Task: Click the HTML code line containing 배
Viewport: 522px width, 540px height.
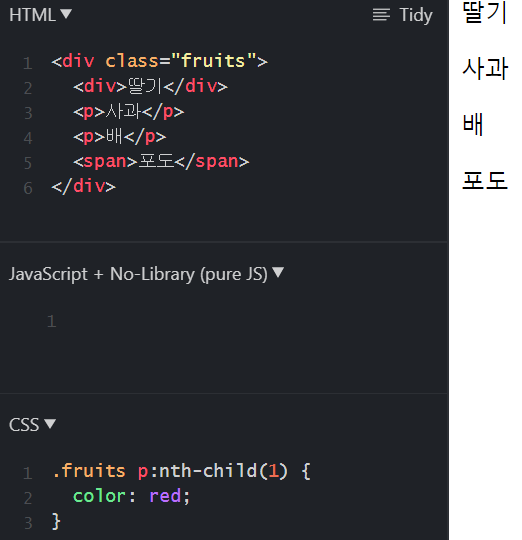Action: 119,137
